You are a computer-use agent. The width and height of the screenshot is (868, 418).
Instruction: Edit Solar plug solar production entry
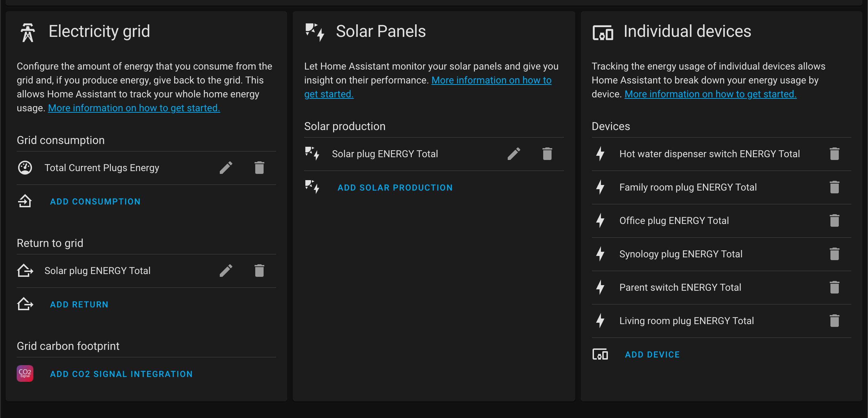coord(514,154)
